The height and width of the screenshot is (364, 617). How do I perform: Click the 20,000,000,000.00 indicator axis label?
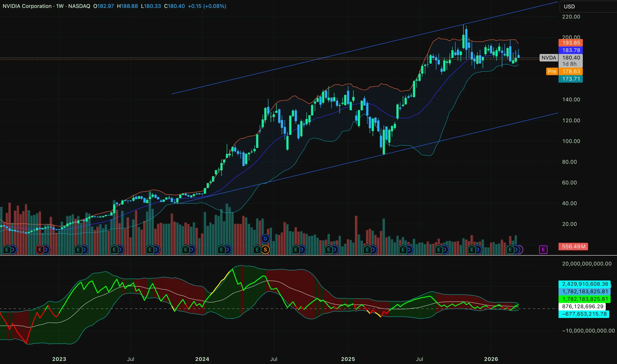[x=587, y=264]
